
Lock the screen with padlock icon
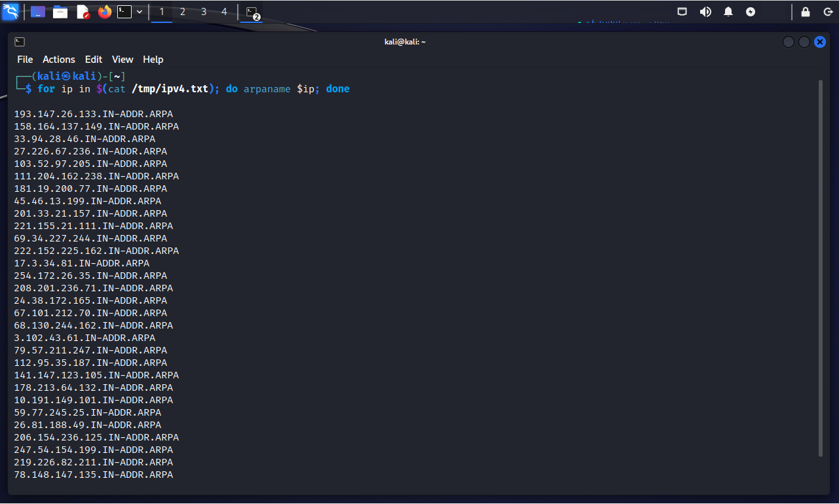tap(806, 12)
